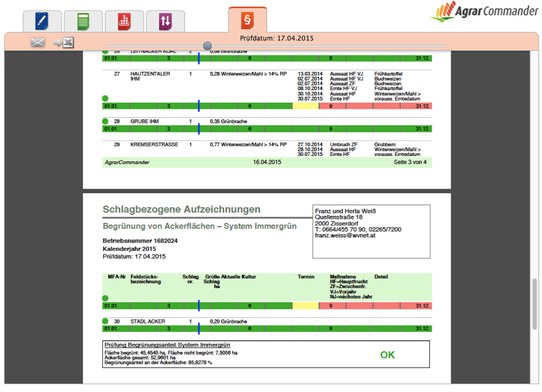Click 'Franz und Herta Weiß' in the address box
The height and width of the screenshot is (392, 542).
click(x=345, y=211)
